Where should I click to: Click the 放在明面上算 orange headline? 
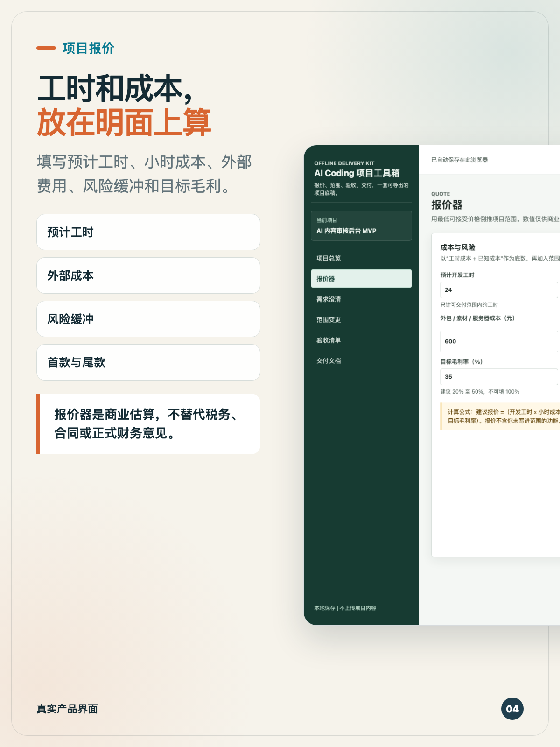tap(124, 123)
